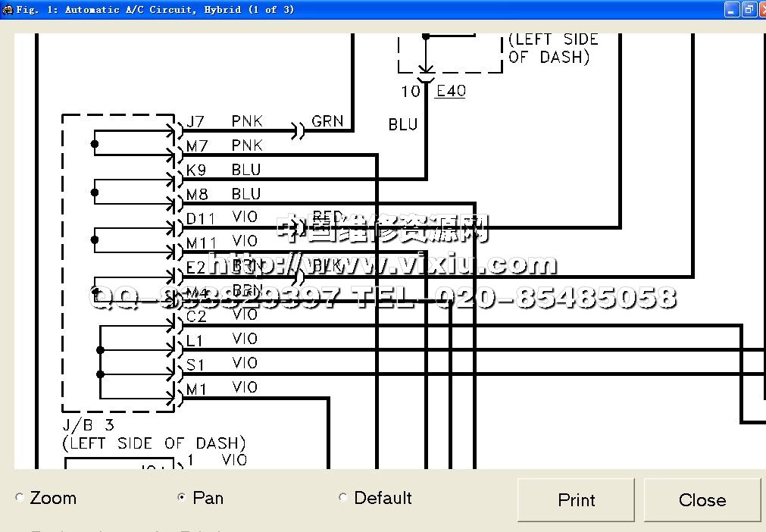Enable the Pan mode radio button
The width and height of the screenshot is (766, 532).
[181, 498]
